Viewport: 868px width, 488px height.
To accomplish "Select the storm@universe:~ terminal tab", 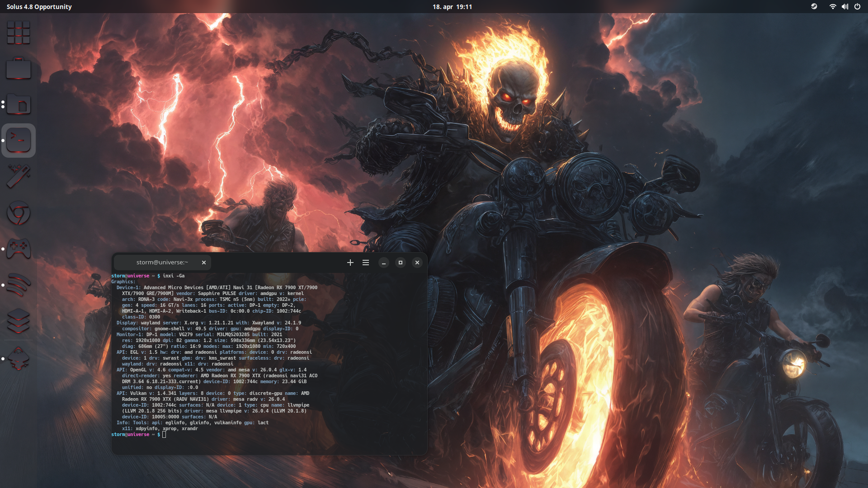I will (x=162, y=263).
